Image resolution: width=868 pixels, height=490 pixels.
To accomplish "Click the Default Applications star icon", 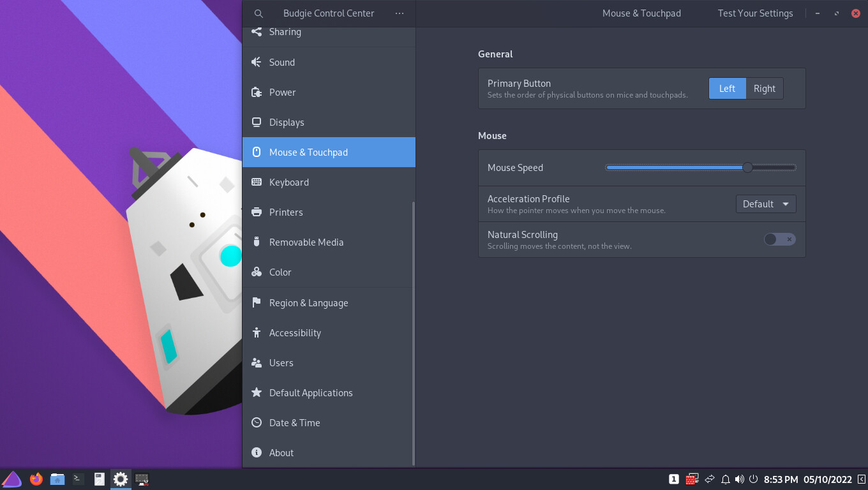I will click(257, 392).
